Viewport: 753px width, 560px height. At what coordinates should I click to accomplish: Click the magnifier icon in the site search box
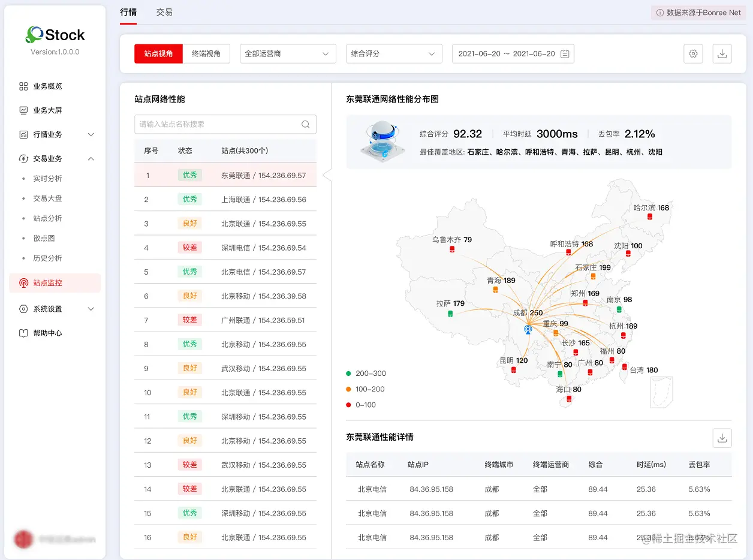pyautogui.click(x=305, y=124)
